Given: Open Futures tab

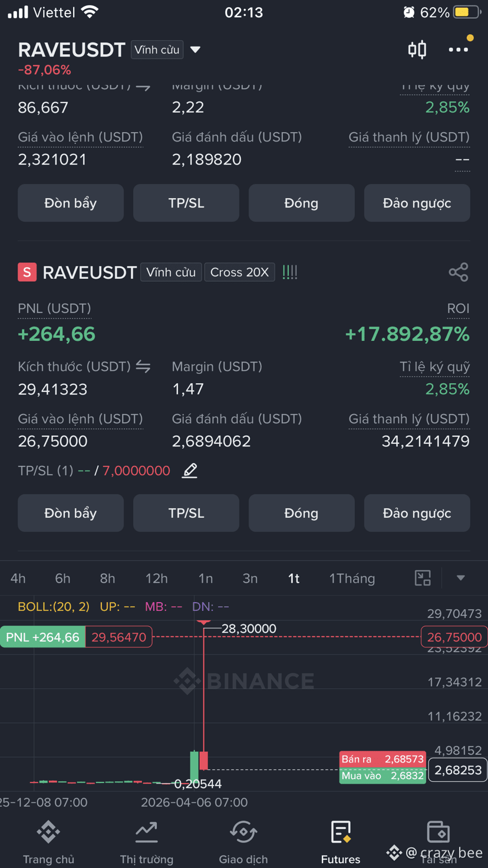Looking at the screenshot, I should (x=341, y=843).
